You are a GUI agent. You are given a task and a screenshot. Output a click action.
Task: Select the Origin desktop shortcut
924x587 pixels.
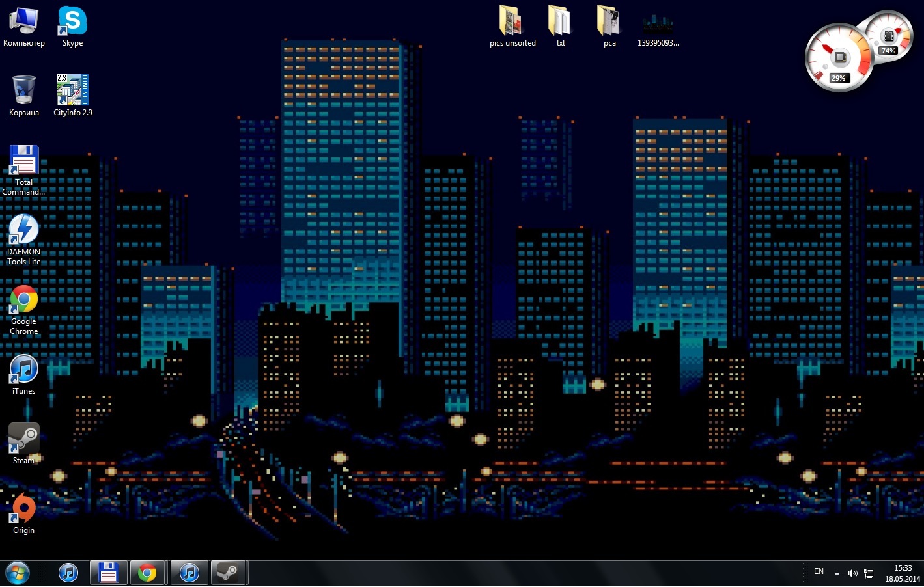[x=23, y=513]
